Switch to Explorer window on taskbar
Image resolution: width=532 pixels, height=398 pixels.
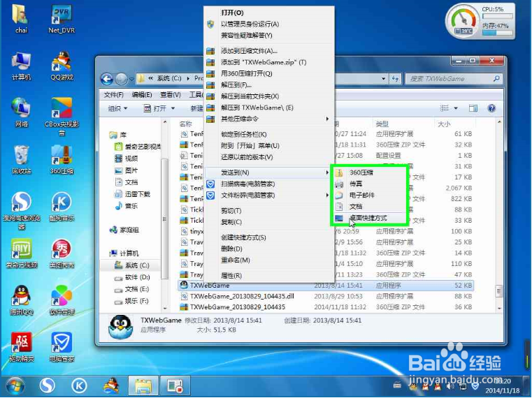coord(143,386)
